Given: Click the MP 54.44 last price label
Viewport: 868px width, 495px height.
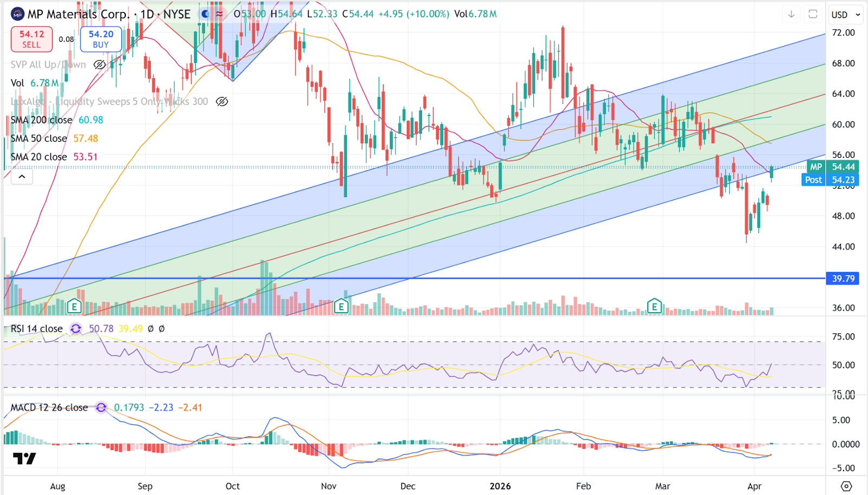Looking at the screenshot, I should click(x=833, y=167).
